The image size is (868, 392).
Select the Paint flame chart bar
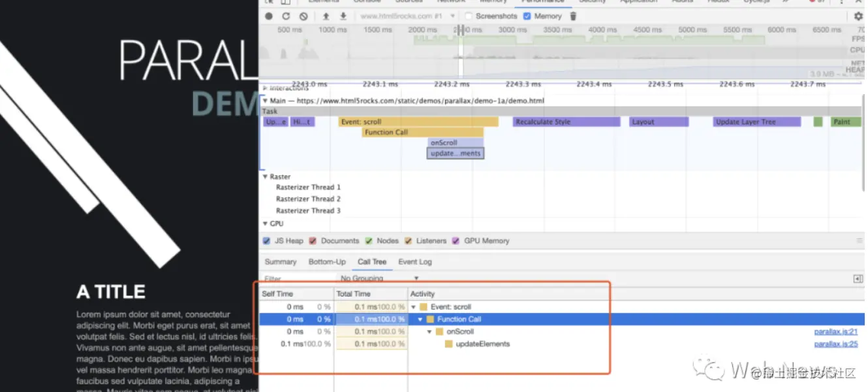(x=846, y=122)
